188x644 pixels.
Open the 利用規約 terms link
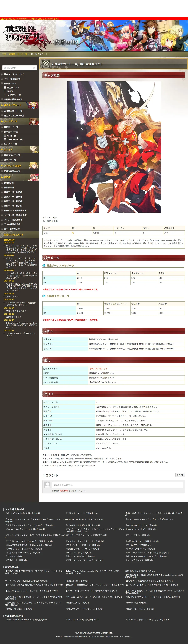[x=64, y=490]
